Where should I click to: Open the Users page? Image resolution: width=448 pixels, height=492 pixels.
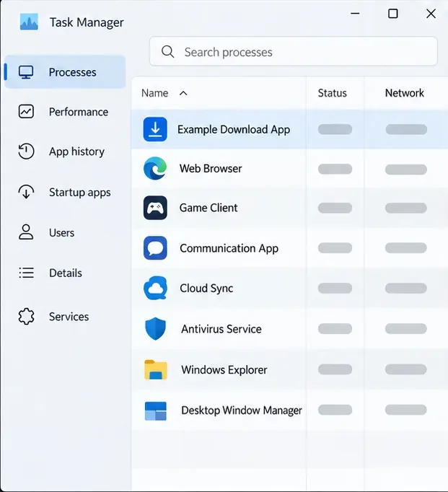(65, 232)
